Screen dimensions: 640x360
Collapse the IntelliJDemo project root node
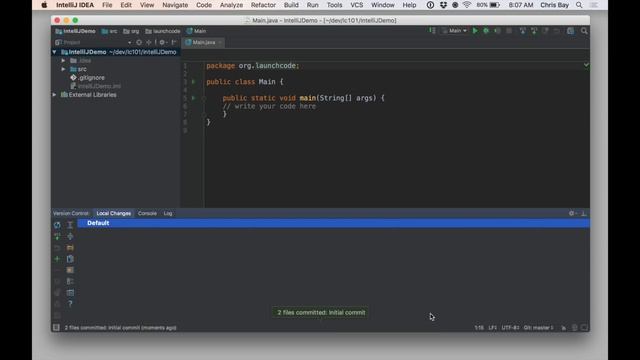pos(54,52)
